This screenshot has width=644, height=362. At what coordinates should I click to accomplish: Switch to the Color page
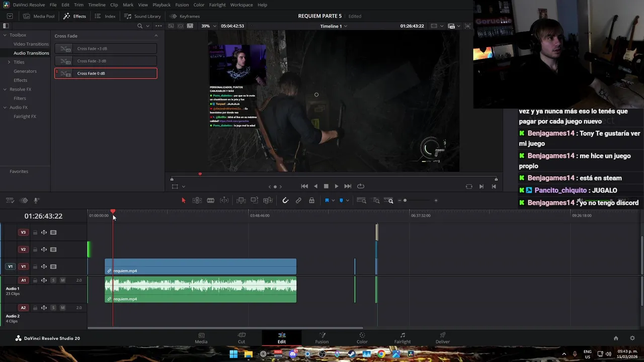362,338
